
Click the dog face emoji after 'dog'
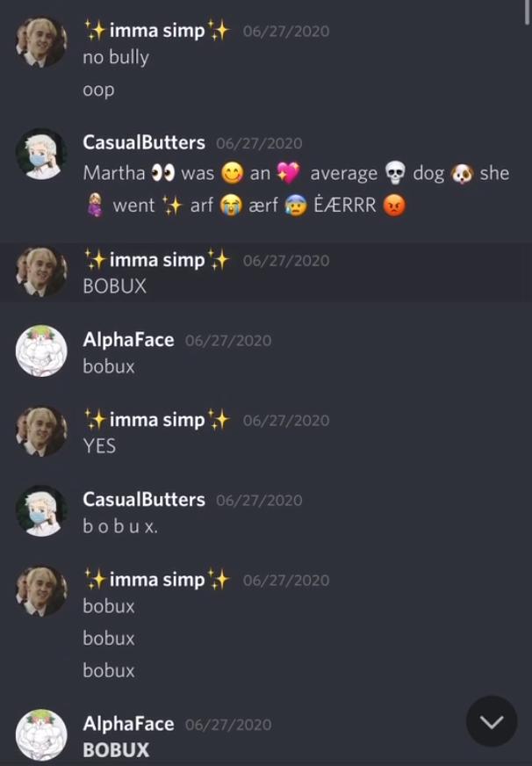(x=462, y=173)
